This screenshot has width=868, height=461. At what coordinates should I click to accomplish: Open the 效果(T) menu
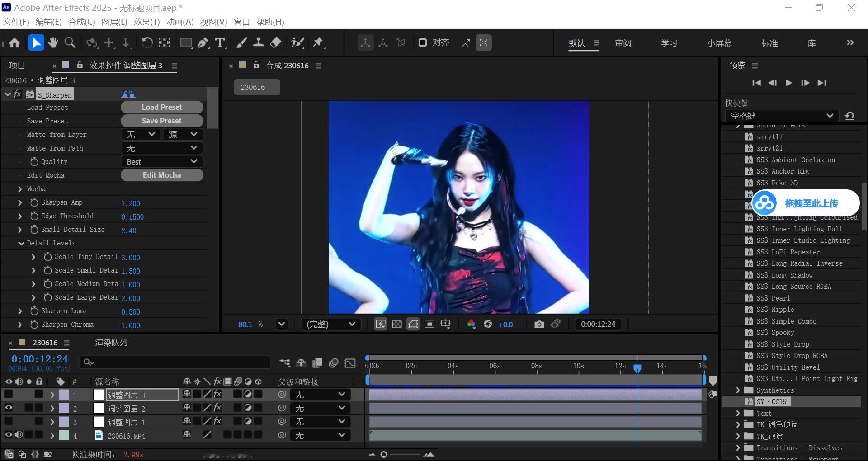(x=146, y=22)
